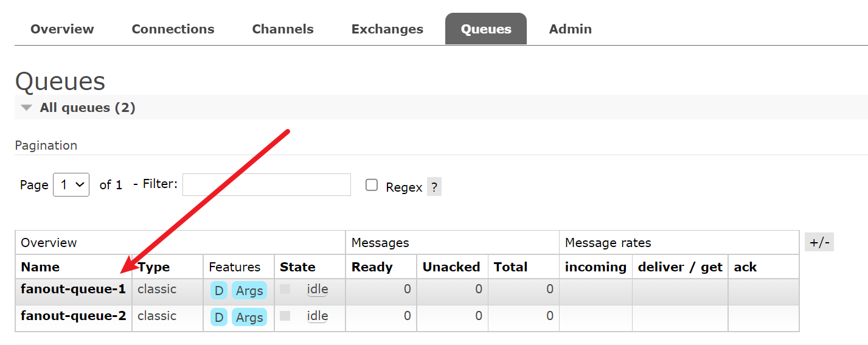This screenshot has height=345, width=868.
Task: Open the Exchanges tab
Action: point(387,29)
